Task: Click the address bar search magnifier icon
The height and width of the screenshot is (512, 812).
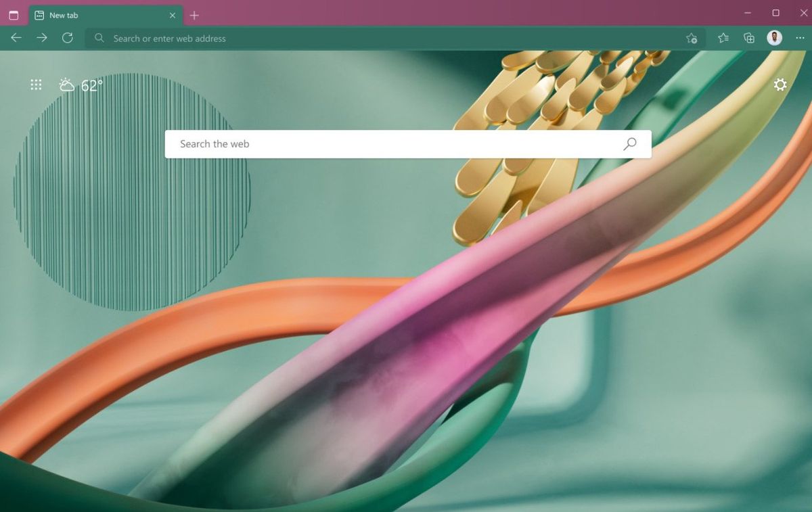Action: 99,39
